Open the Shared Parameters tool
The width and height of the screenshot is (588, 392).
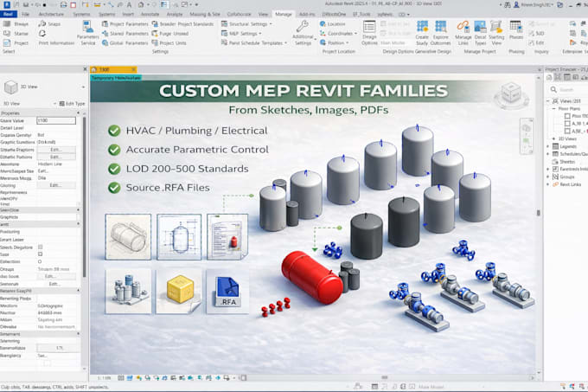coord(125,34)
